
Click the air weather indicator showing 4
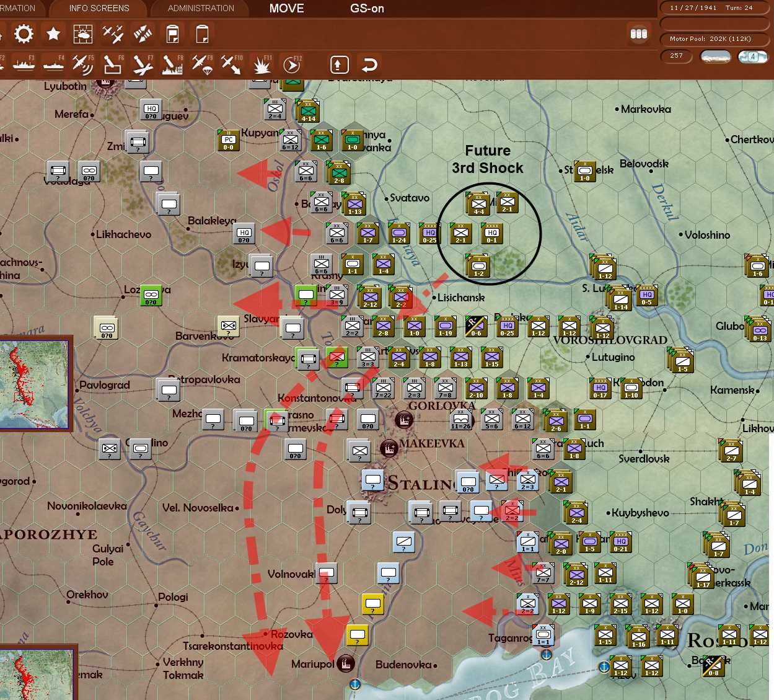[753, 56]
